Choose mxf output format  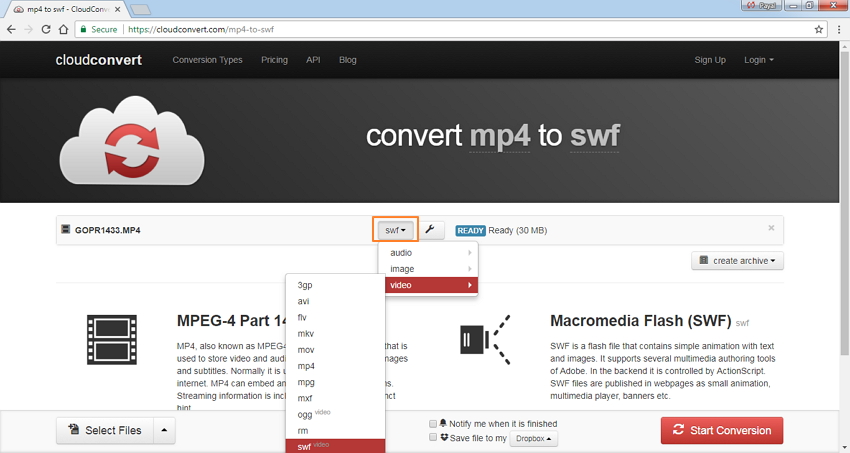335,398
